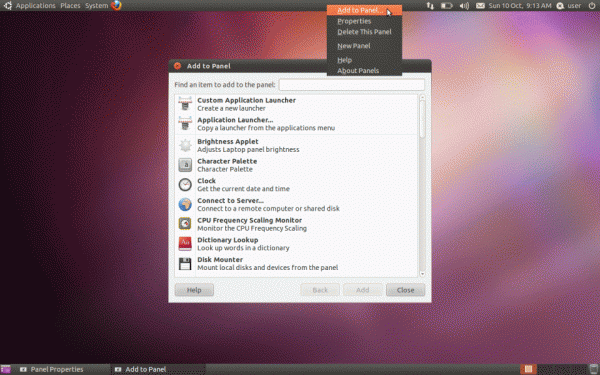Click the Application Launcher icon
This screenshot has height=375, width=600.
point(185,124)
